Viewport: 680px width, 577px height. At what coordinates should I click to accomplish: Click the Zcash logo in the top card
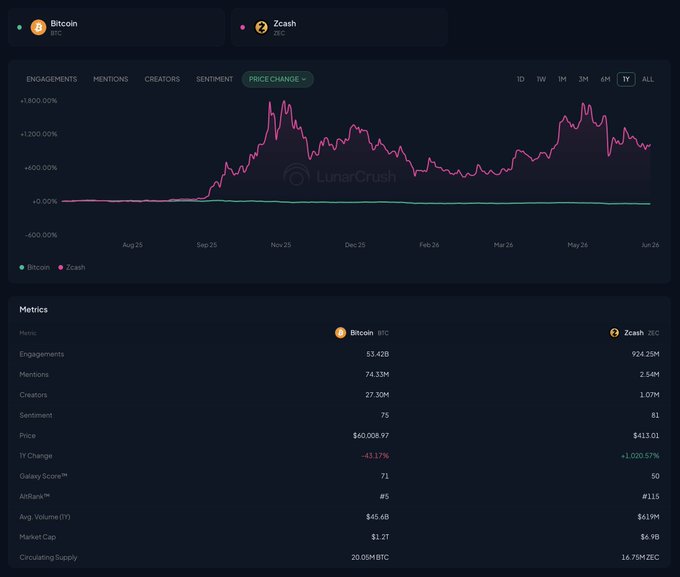(x=261, y=27)
